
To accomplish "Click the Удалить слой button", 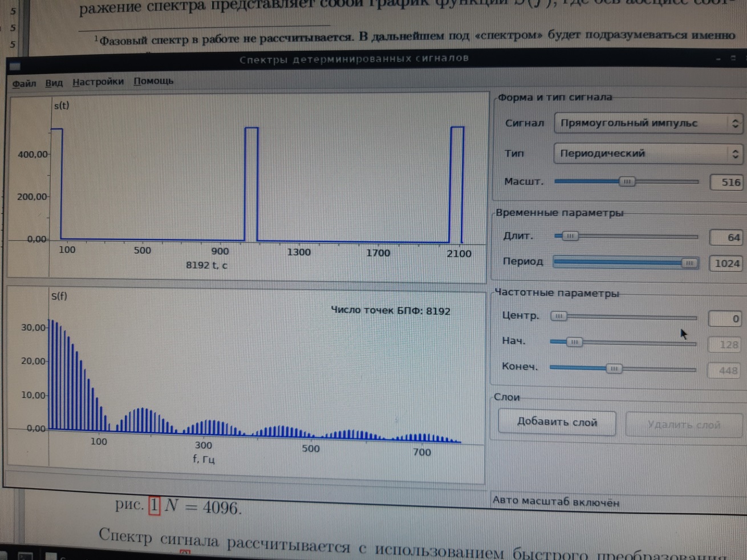I will [x=684, y=425].
